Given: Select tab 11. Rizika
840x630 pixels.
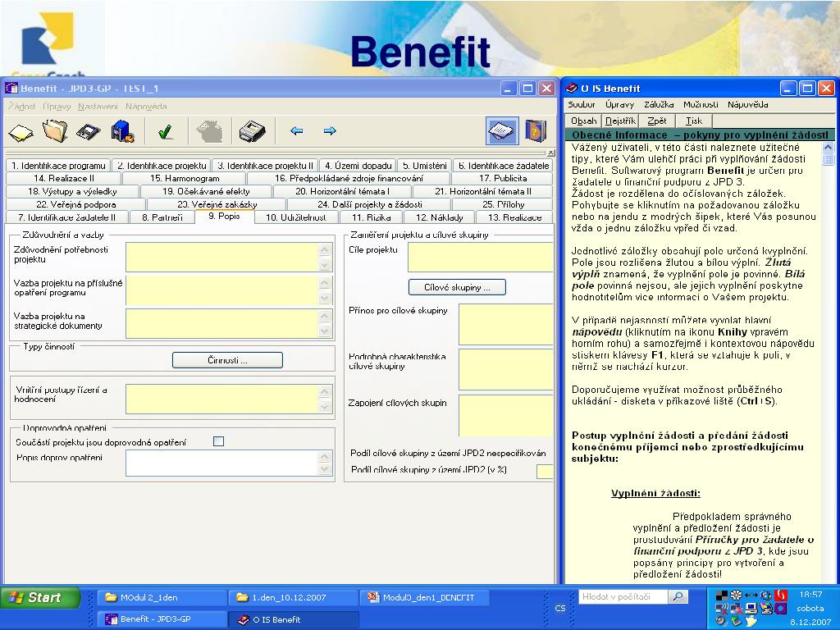Looking at the screenshot, I should point(372,217).
